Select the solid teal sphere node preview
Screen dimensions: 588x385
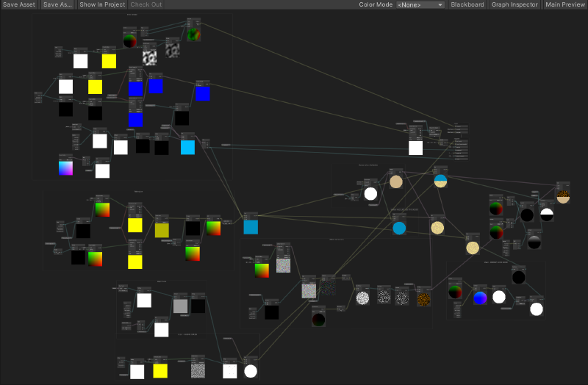tap(399, 228)
